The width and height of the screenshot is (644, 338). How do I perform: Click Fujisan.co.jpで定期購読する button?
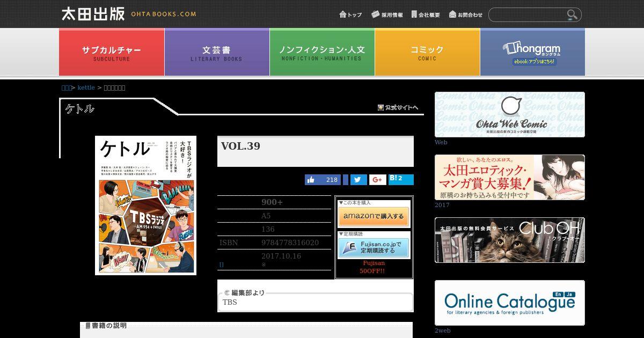[x=374, y=248]
